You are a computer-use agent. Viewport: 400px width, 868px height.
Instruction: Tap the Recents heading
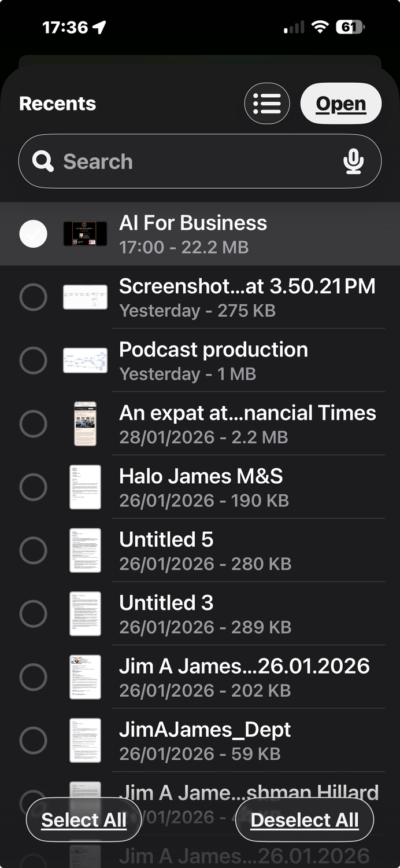tap(57, 104)
